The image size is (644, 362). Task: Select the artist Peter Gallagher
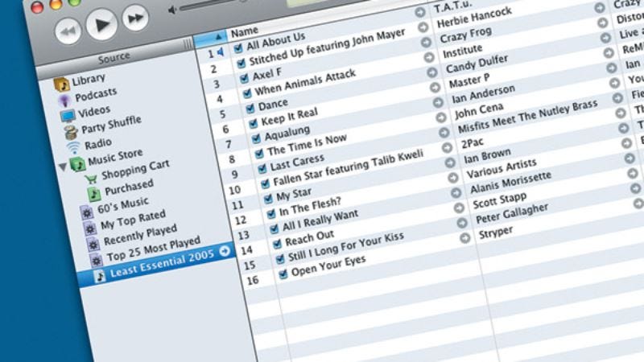512,213
